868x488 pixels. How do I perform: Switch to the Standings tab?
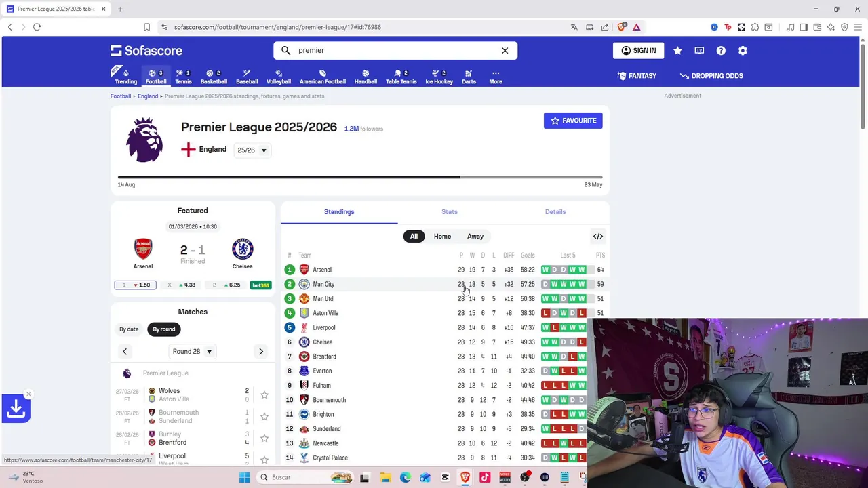(339, 211)
